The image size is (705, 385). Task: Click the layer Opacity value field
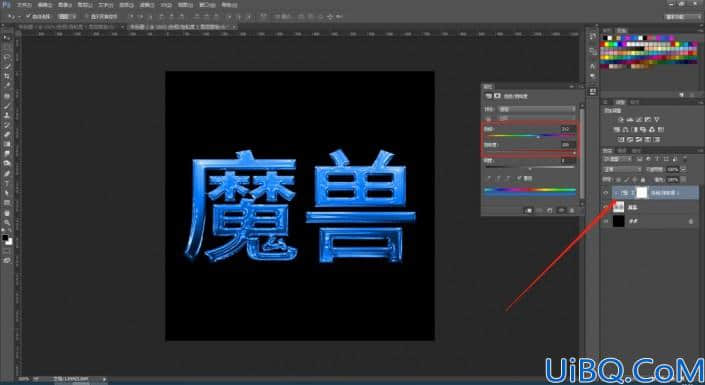pyautogui.click(x=673, y=170)
